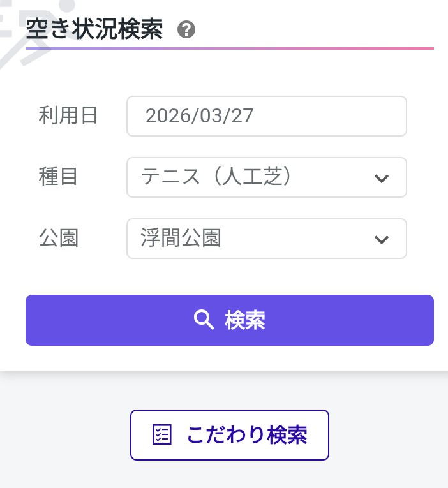
Task: Expand the 公園 dropdown chevron arrow
Action: point(382,239)
